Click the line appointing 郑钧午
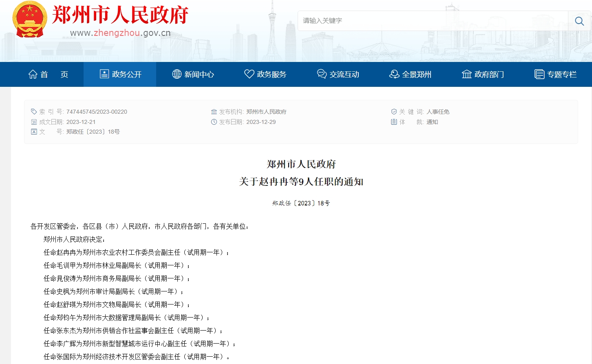The width and height of the screenshot is (592, 364). pos(126,318)
